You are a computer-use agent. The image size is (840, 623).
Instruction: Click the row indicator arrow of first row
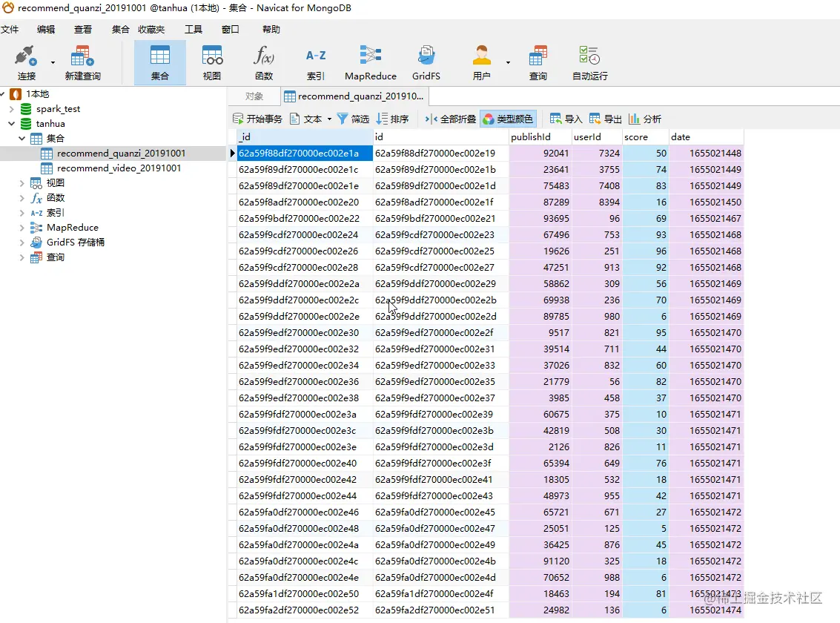pos(233,154)
